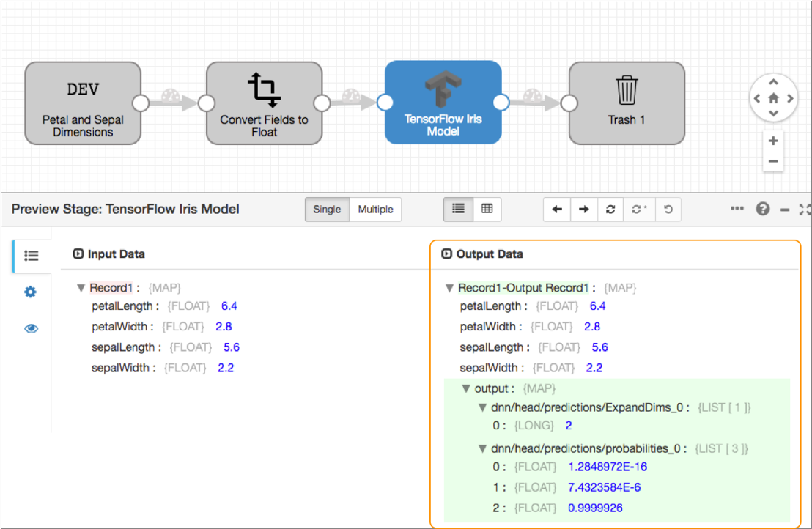Viewport: 812px width, 529px height.
Task: Select the Convert Fields to Float stage
Action: click(x=264, y=103)
